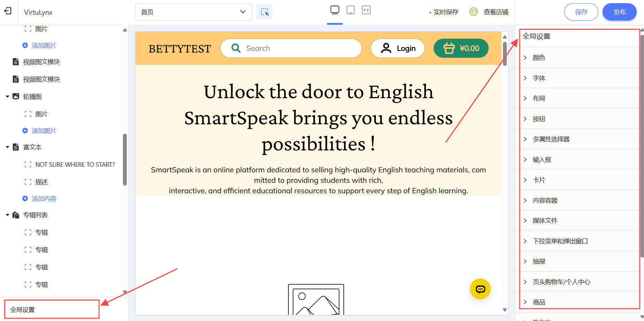
Task: Open 查看店铺 link
Action: pyautogui.click(x=496, y=12)
